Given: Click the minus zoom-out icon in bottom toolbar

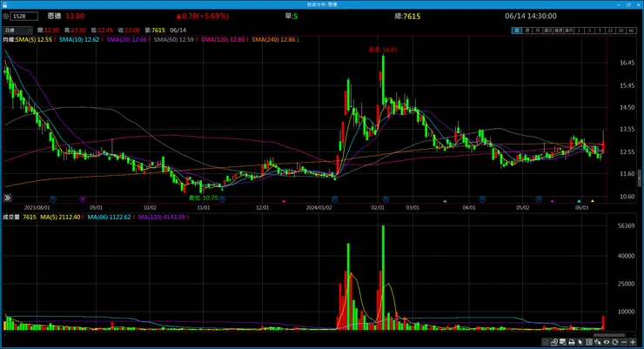Looking at the screenshot, I should pyautogui.click(x=624, y=342).
